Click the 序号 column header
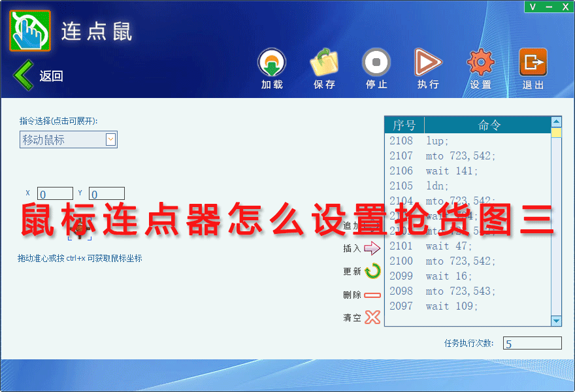This screenshot has height=392, width=575. pyautogui.click(x=404, y=125)
